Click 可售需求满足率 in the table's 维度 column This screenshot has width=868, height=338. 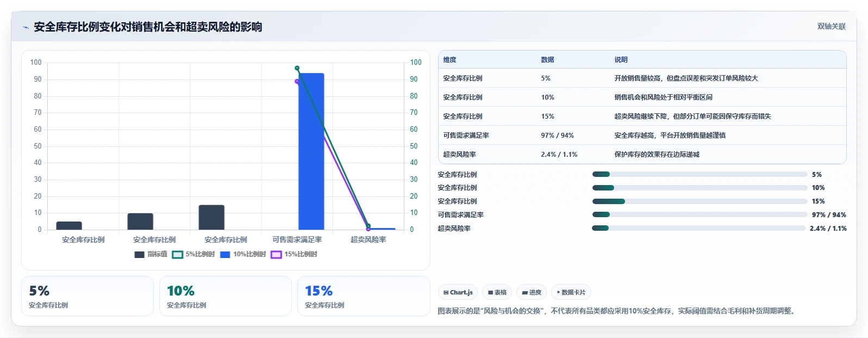pos(466,136)
